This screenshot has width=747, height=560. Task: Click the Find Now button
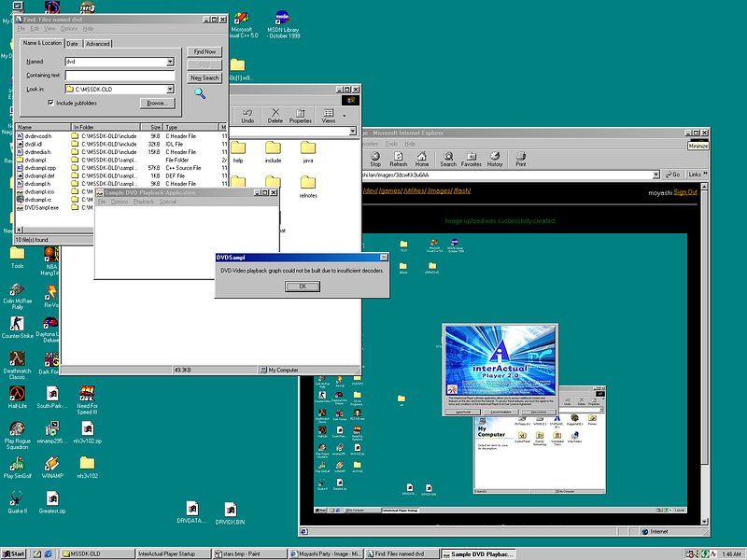tap(204, 51)
